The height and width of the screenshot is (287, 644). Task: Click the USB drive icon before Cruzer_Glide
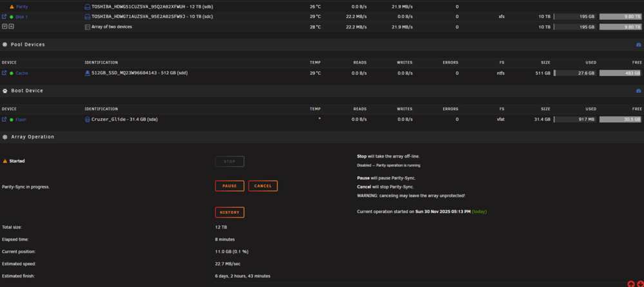pyautogui.click(x=87, y=120)
